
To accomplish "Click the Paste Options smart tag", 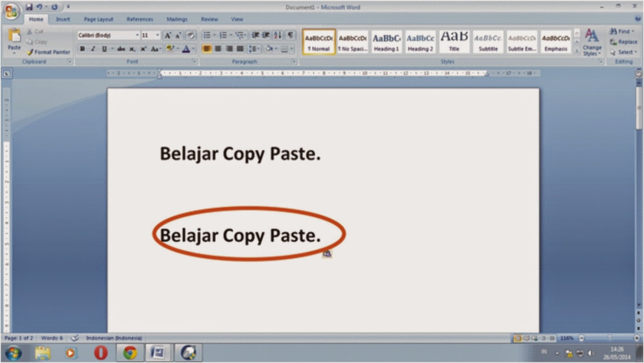I will [x=328, y=254].
